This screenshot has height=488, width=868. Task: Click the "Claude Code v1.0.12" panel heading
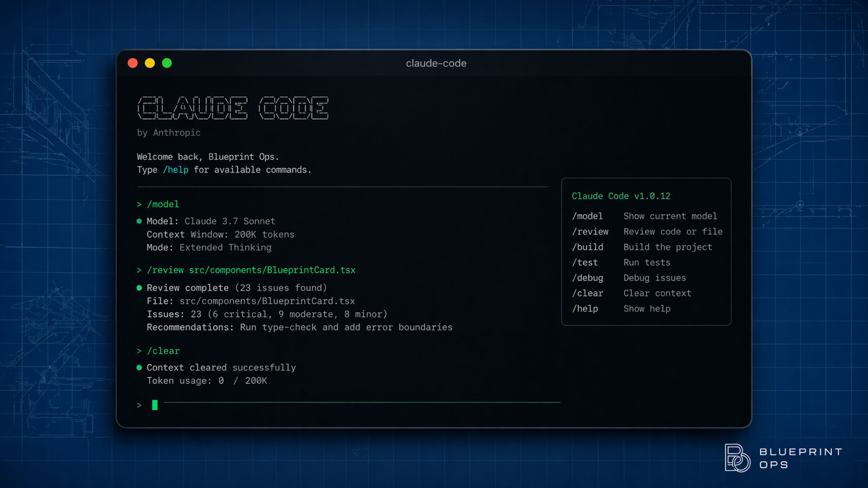pyautogui.click(x=621, y=196)
